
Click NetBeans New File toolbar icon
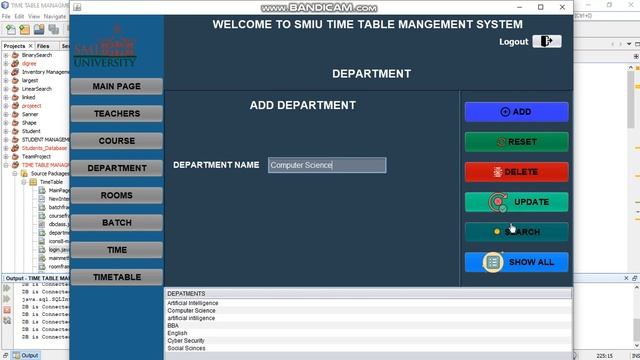[11, 29]
